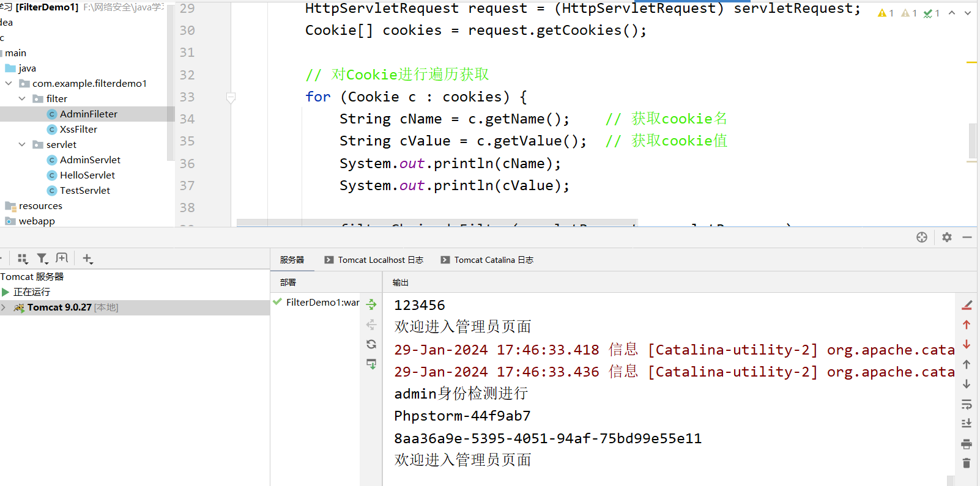This screenshot has height=486, width=980.
Task: Click the Refresh deployment icon
Action: 371,344
